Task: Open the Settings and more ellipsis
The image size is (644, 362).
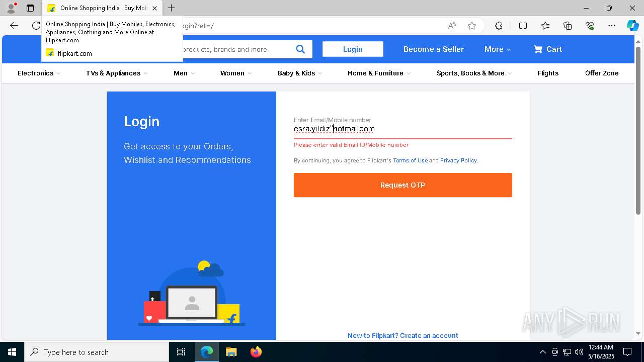Action: tap(612, 26)
